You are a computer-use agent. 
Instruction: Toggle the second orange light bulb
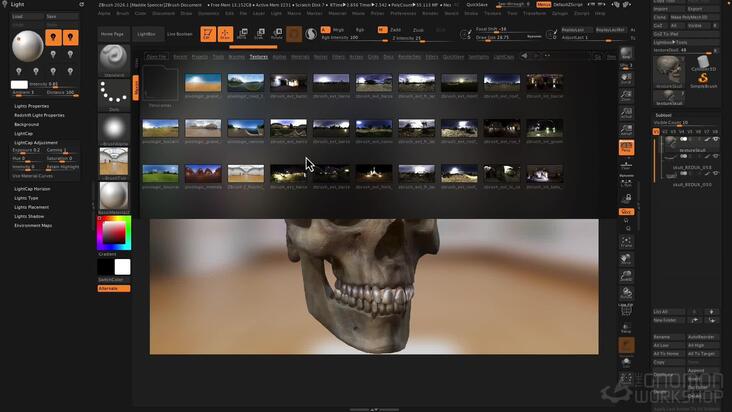(x=70, y=37)
